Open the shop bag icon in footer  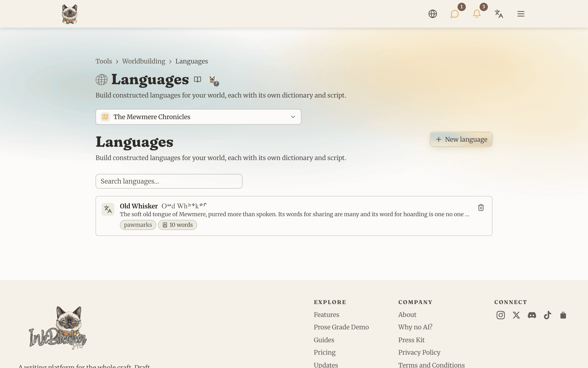tap(563, 315)
